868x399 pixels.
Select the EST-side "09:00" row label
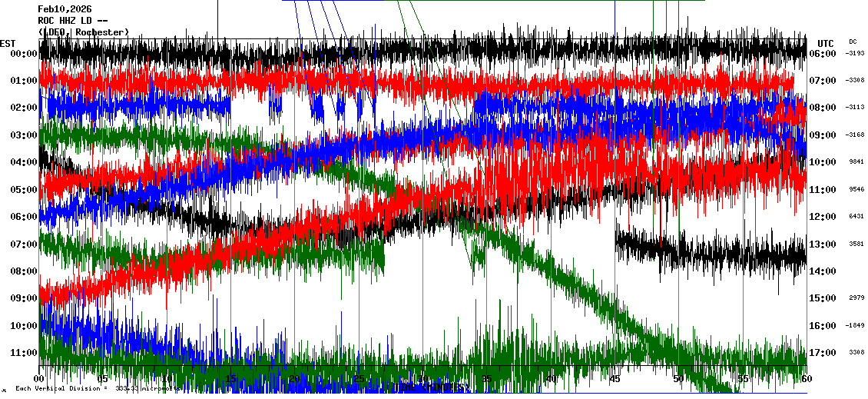click(x=24, y=298)
